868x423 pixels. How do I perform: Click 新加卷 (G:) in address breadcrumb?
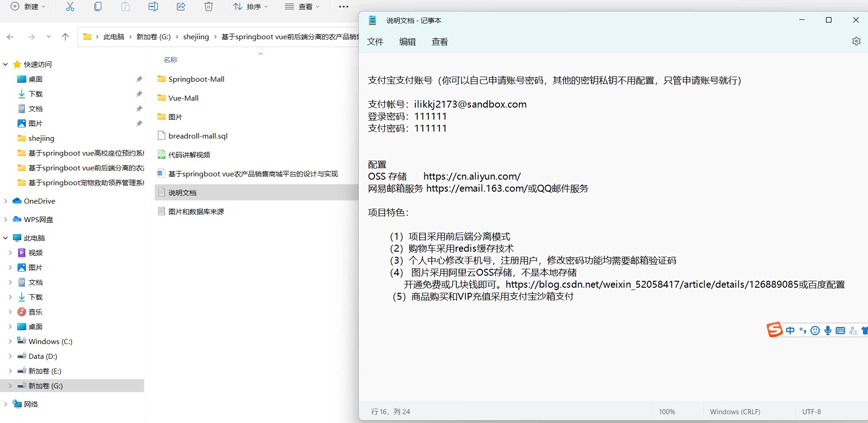point(154,37)
